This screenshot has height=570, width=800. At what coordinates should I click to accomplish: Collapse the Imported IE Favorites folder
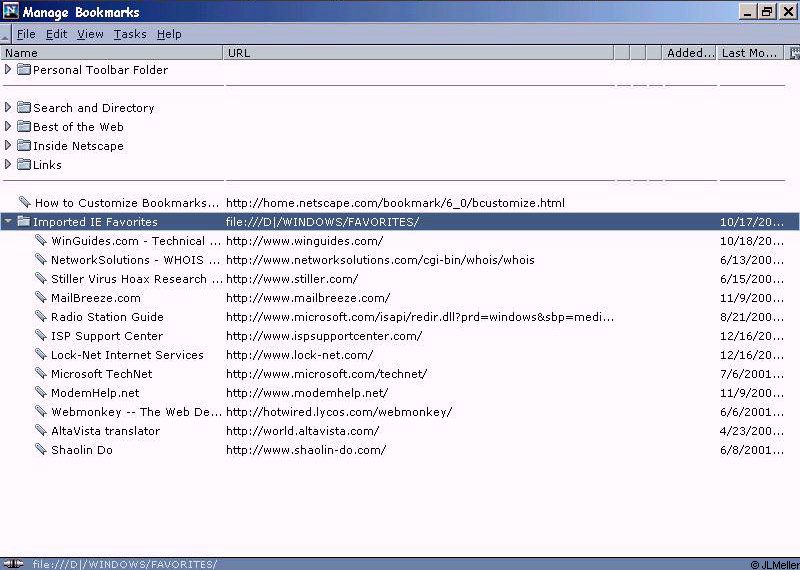pos(8,221)
